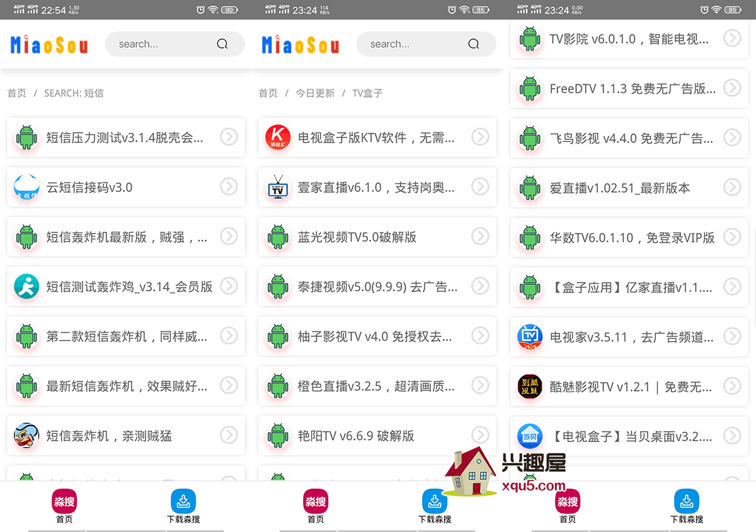Image resolution: width=756 pixels, height=532 pixels.
Task: Click the arrow on the 亿家直播 row
Action: coord(732,286)
